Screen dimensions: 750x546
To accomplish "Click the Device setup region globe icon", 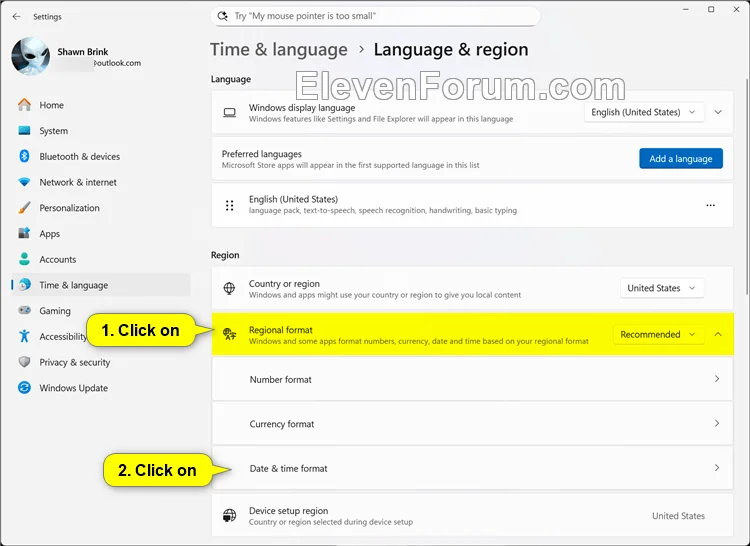I will [x=230, y=515].
